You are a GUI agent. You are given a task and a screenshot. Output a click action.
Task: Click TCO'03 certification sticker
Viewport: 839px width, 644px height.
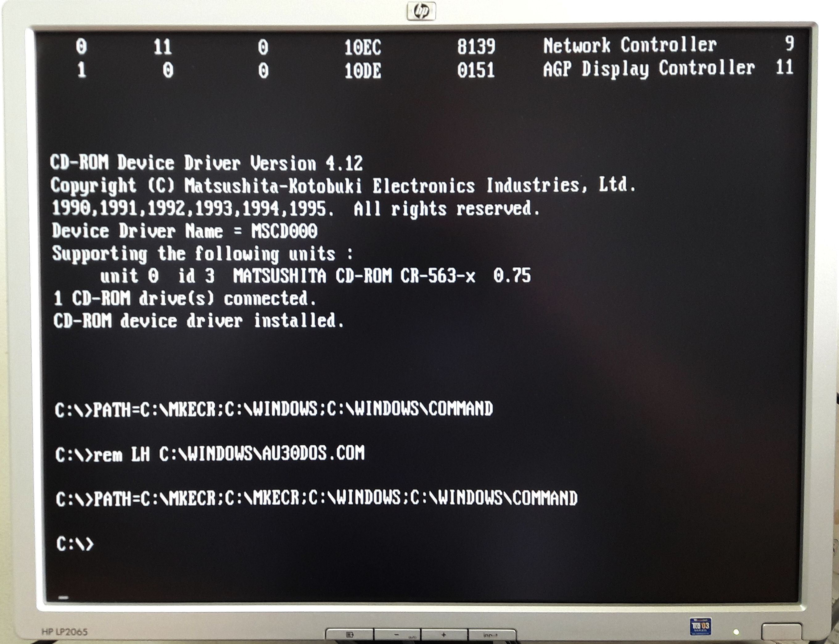tap(701, 627)
